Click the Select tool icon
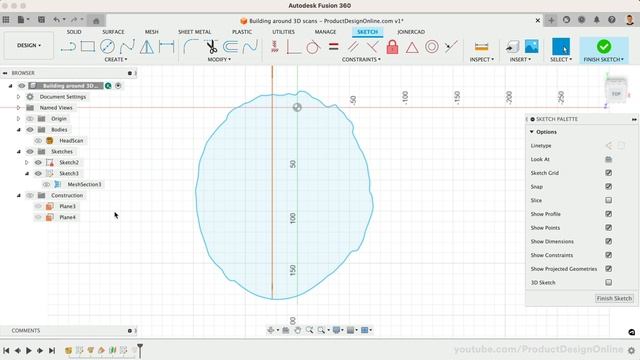Image resolution: width=640 pixels, height=360 pixels. click(561, 47)
